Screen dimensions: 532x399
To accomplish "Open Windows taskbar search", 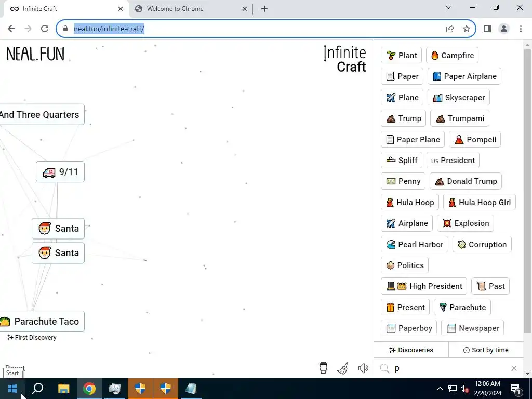I will point(37,389).
